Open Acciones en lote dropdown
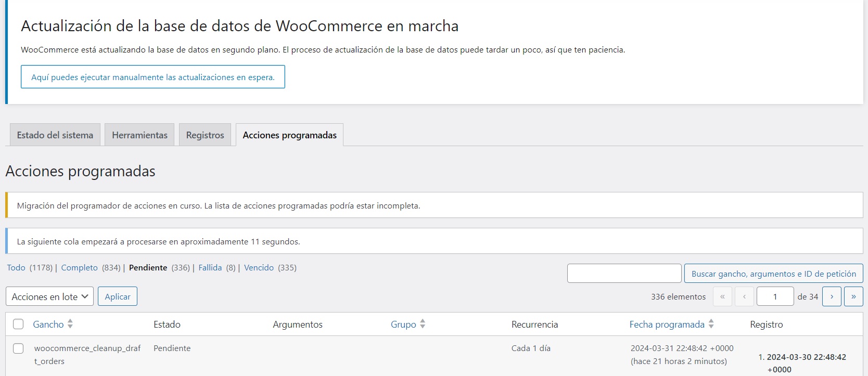This screenshot has height=376, width=868. tap(50, 296)
